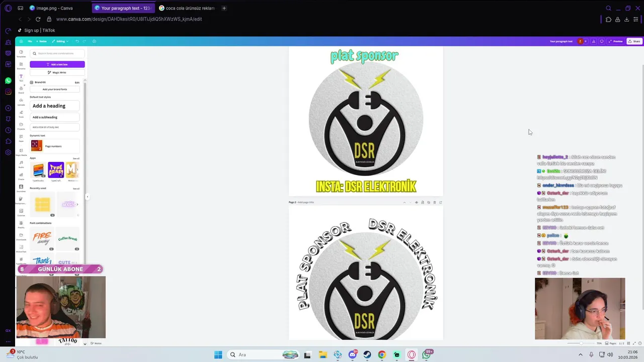Viewport: 644px width, 362px height.
Task: Go to Canva home icon
Action: pyautogui.click(x=21, y=41)
